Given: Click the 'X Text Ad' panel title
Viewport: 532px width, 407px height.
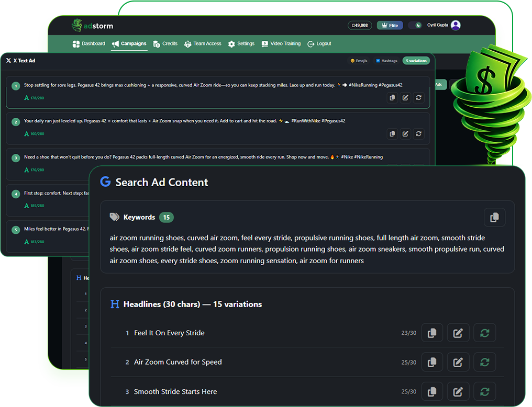Looking at the screenshot, I should coord(24,61).
